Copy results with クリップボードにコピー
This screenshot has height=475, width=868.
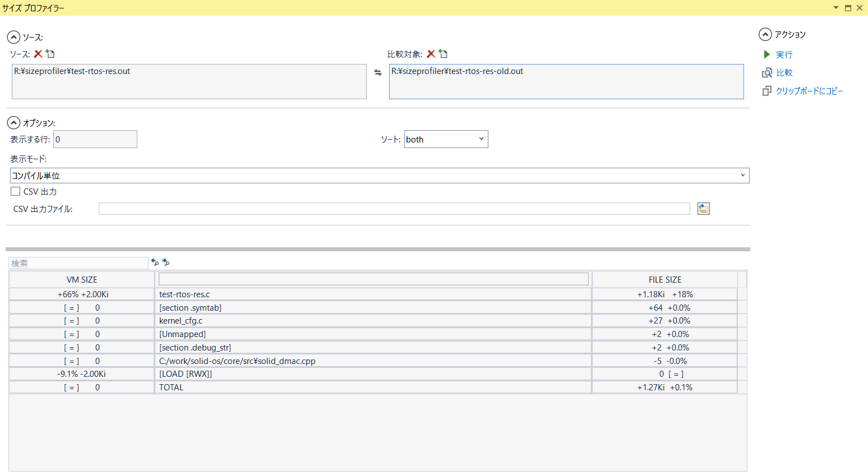[809, 91]
